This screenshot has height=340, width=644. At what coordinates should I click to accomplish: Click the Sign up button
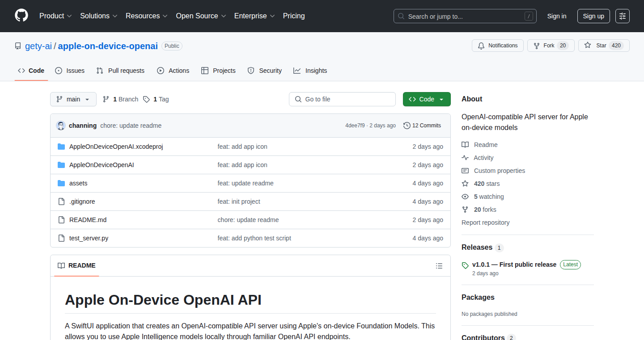click(593, 16)
